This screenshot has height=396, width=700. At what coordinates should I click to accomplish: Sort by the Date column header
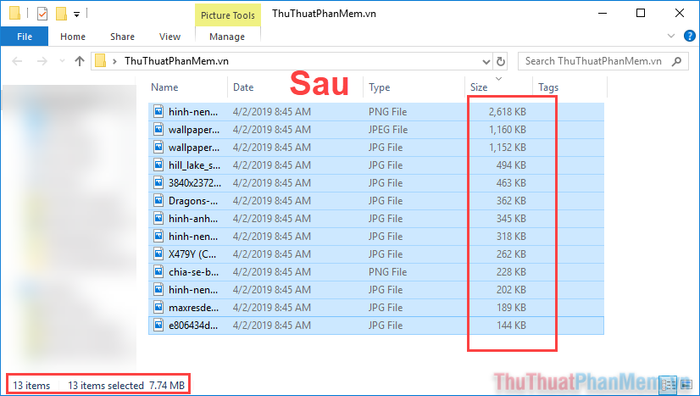tap(243, 88)
